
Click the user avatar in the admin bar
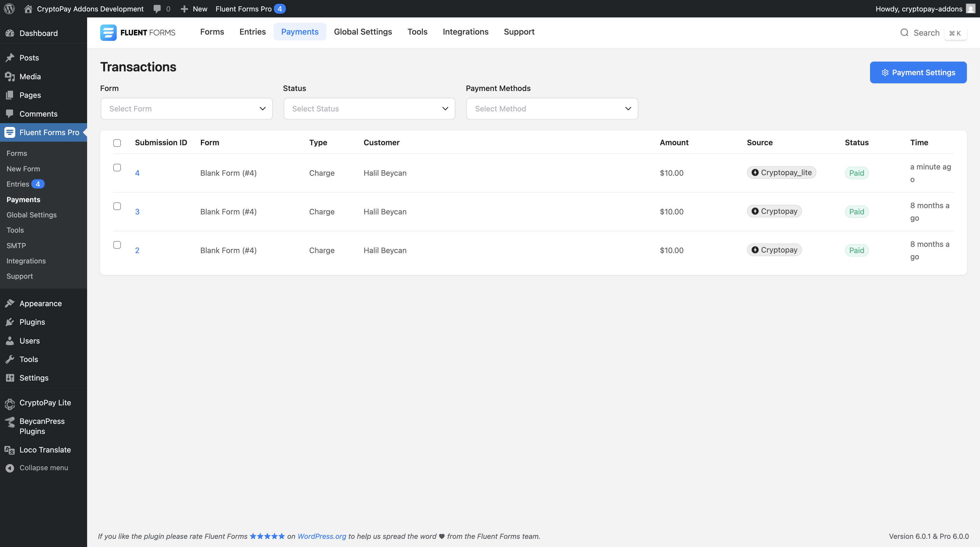tap(970, 9)
